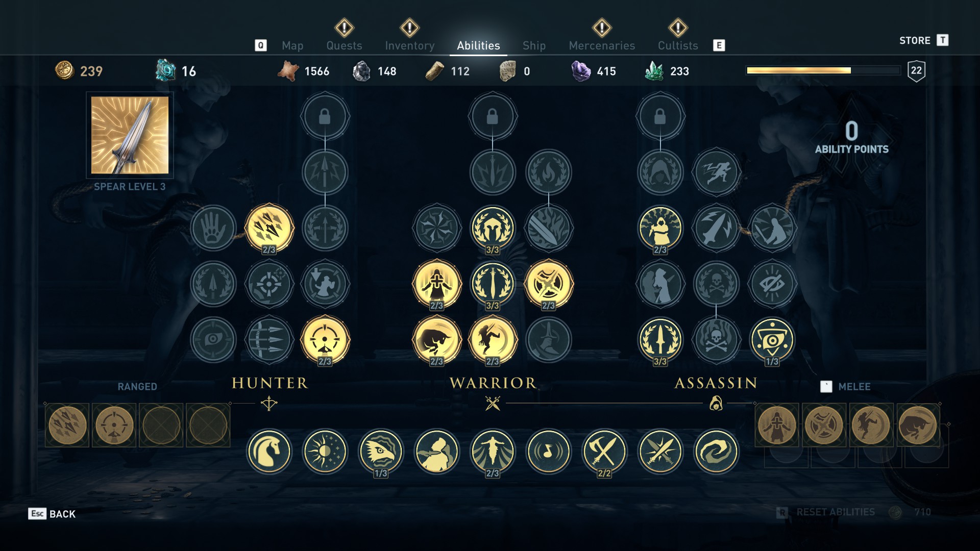Click the Reset Abilities option

pyautogui.click(x=836, y=512)
